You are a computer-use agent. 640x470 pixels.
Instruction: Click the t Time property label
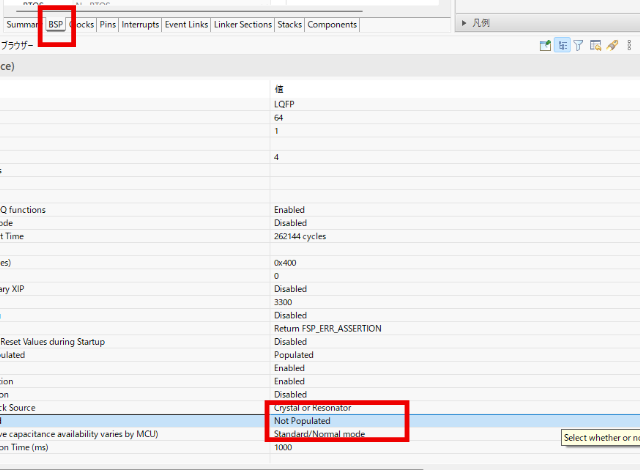[x=12, y=236]
